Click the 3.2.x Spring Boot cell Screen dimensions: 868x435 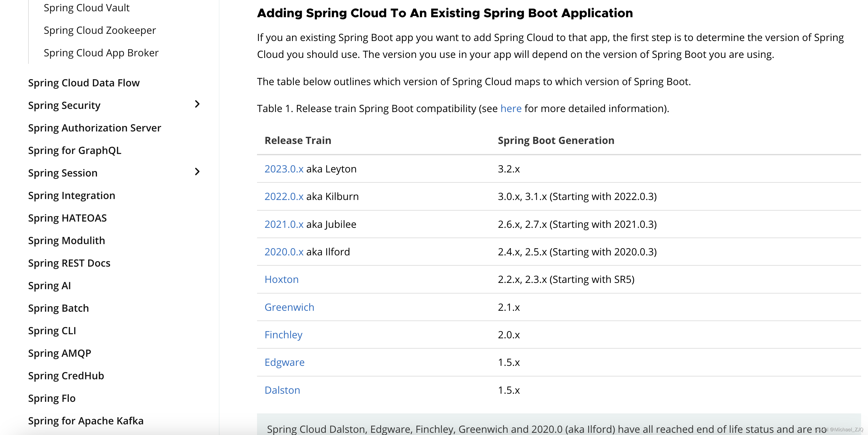(x=509, y=169)
